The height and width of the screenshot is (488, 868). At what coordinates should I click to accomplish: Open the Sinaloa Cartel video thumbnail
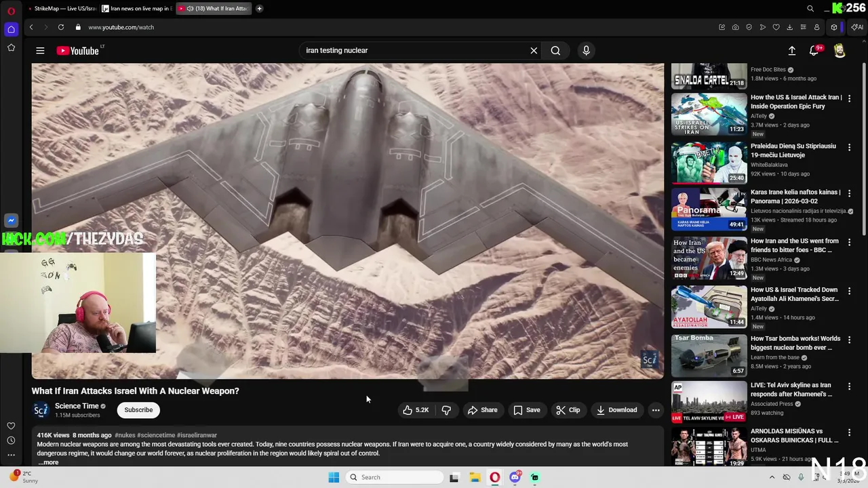(709, 76)
